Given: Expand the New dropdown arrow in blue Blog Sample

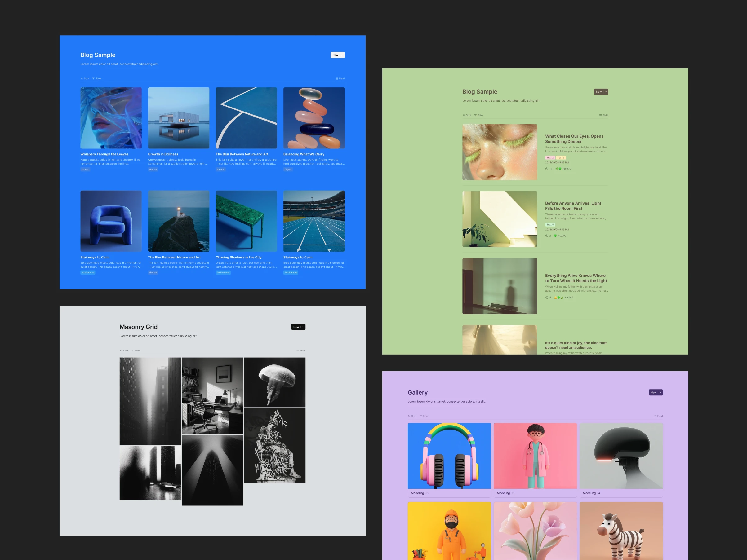Looking at the screenshot, I should point(342,55).
